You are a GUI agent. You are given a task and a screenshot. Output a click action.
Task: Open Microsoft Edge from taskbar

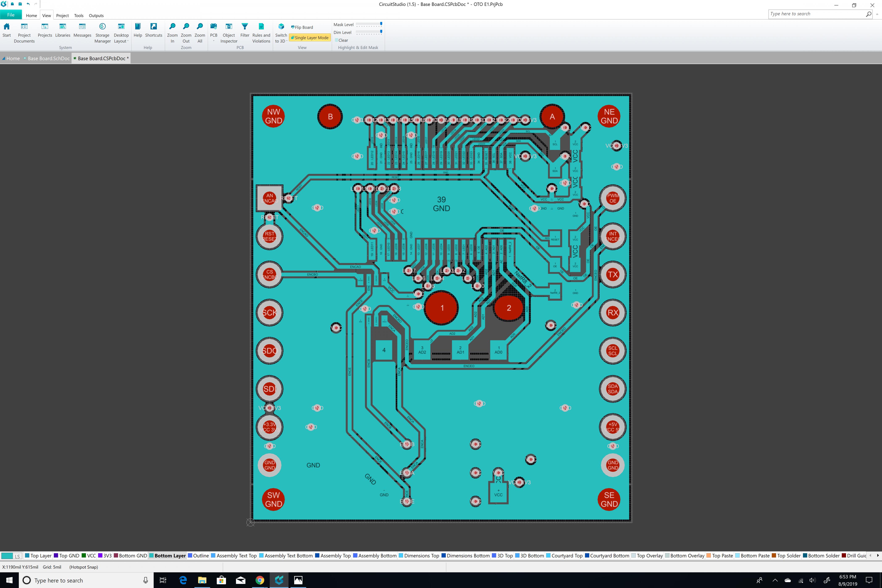tap(183, 580)
